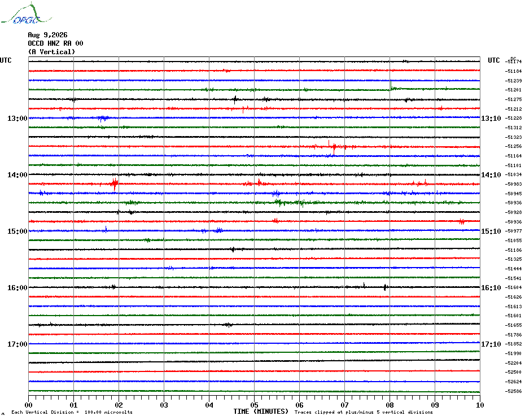Click the '08' minute axis label
Screen dimensions: 525x420
click(390, 405)
